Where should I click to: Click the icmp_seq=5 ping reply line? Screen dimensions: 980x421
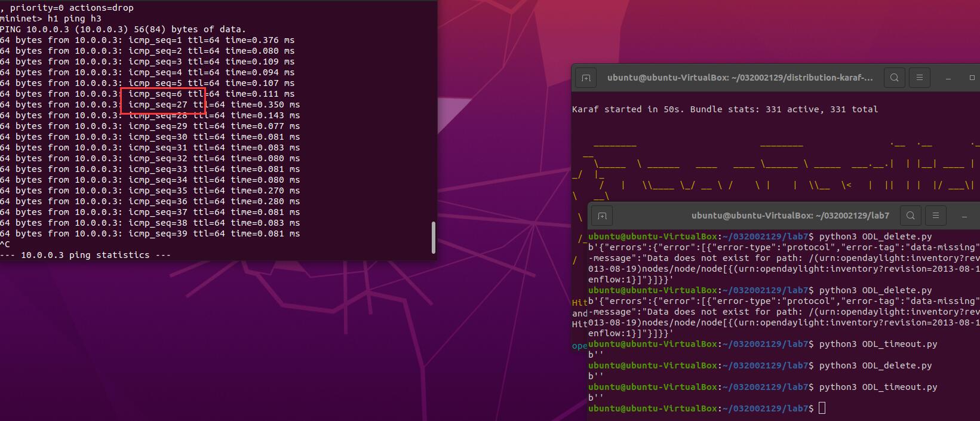pyautogui.click(x=147, y=83)
